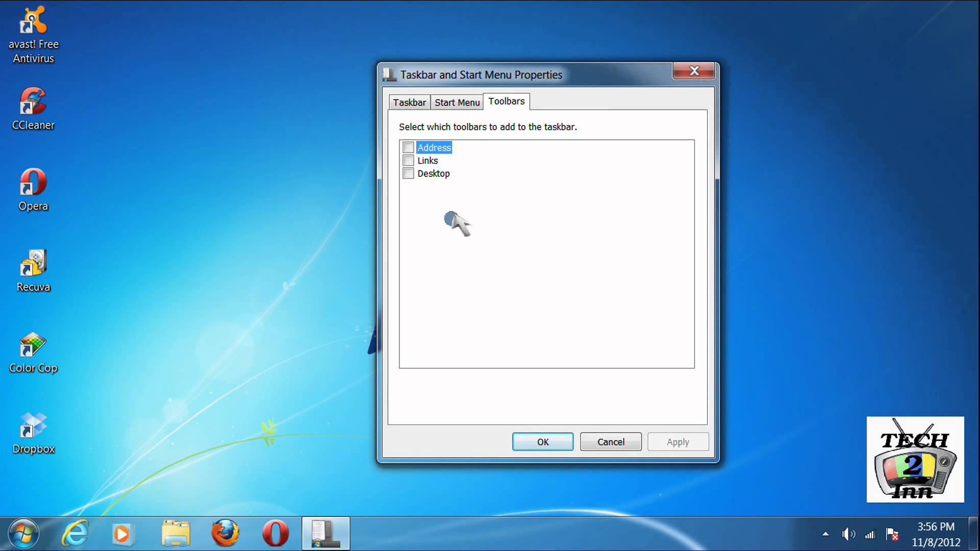Switch to the Taskbar tab
Screen dimensions: 980x551
[409, 101]
